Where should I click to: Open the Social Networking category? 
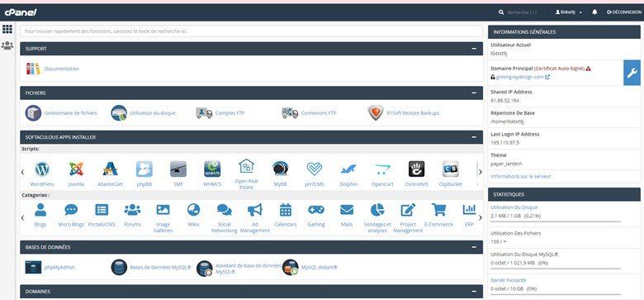click(x=225, y=210)
